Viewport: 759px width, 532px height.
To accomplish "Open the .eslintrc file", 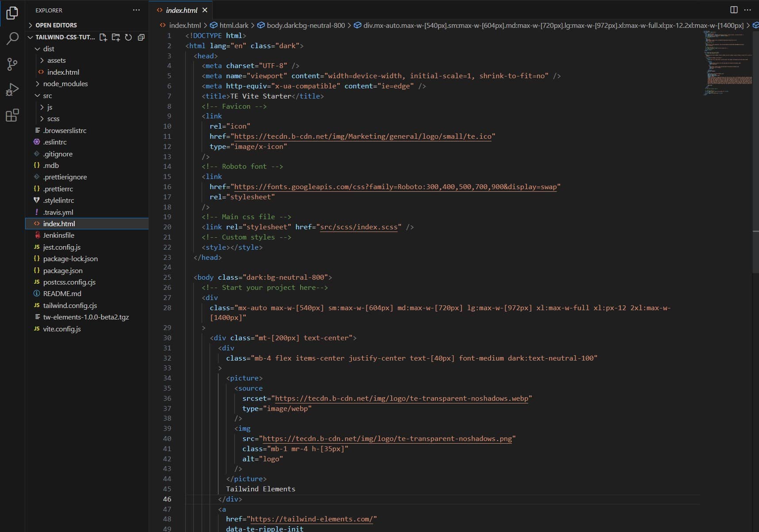I will click(x=87, y=142).
